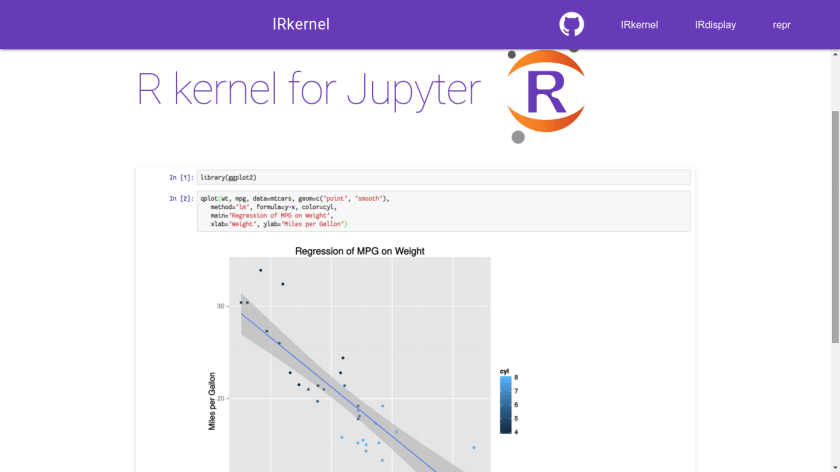Click the 'Regression of MPG on Weight' plot title

point(359,251)
